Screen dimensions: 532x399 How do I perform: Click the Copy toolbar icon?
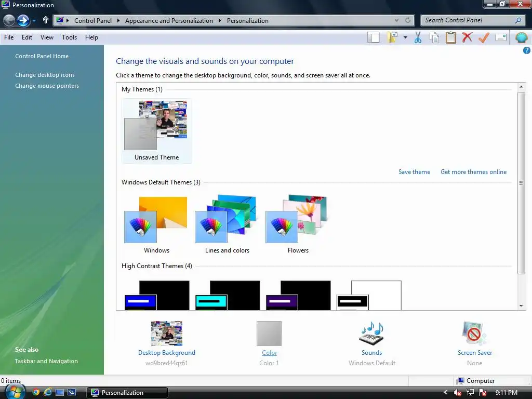tap(434, 37)
